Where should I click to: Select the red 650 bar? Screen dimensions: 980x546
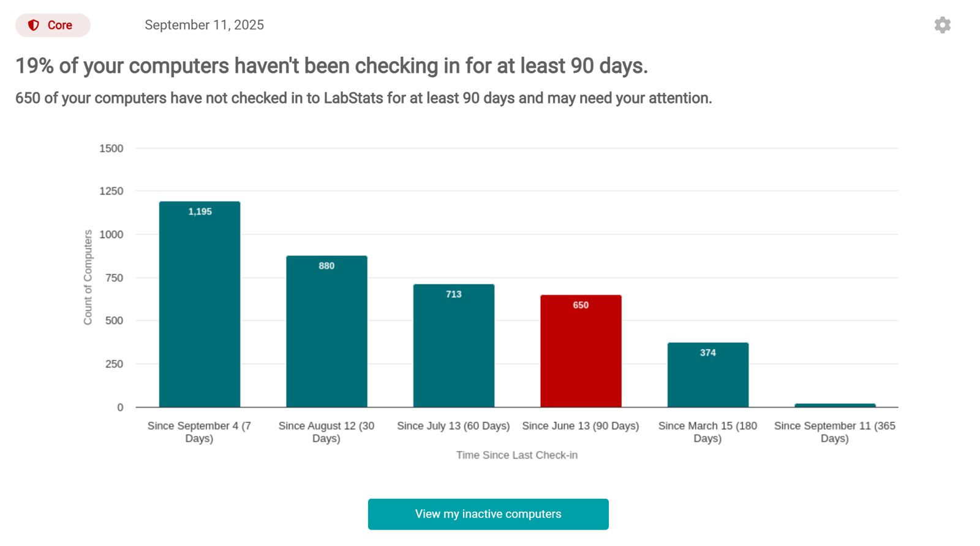[581, 351]
